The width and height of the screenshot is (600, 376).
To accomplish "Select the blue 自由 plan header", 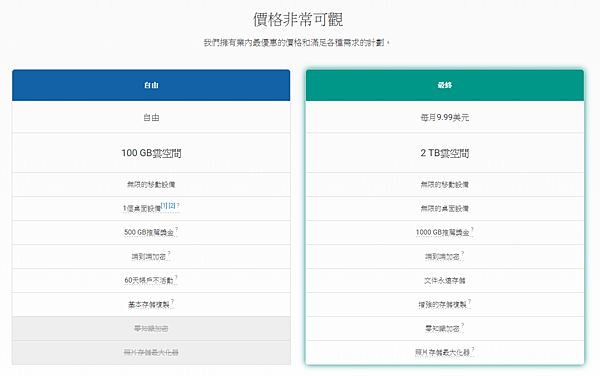I will pyautogui.click(x=151, y=85).
